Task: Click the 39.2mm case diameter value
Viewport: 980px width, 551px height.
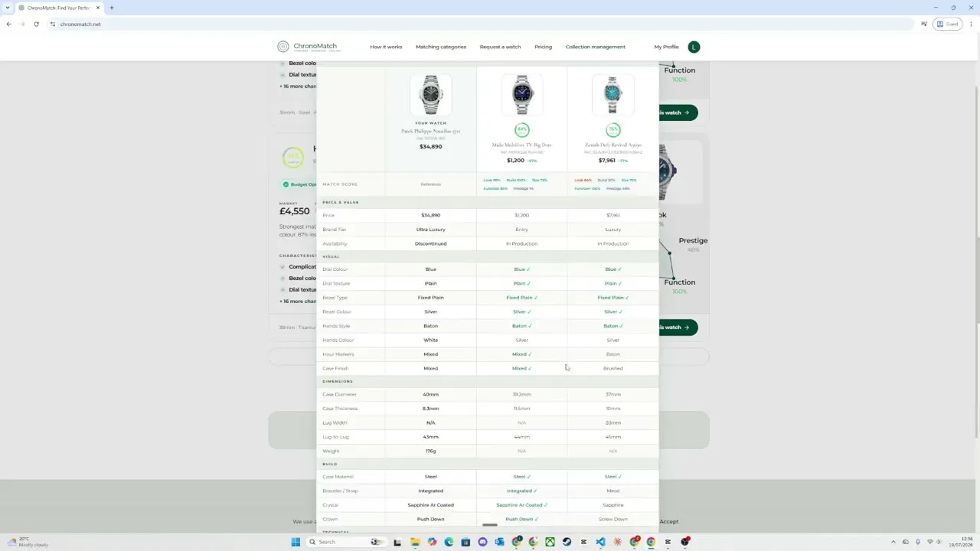Action: click(x=521, y=394)
